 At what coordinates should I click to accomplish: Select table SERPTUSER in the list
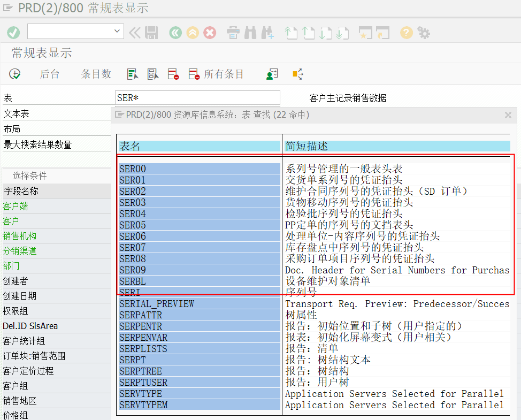[200, 383]
